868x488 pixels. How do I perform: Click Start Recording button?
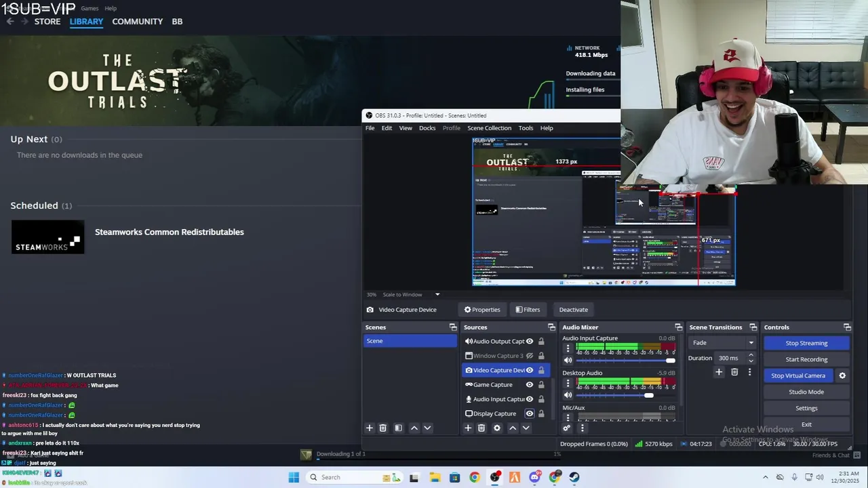click(x=806, y=359)
